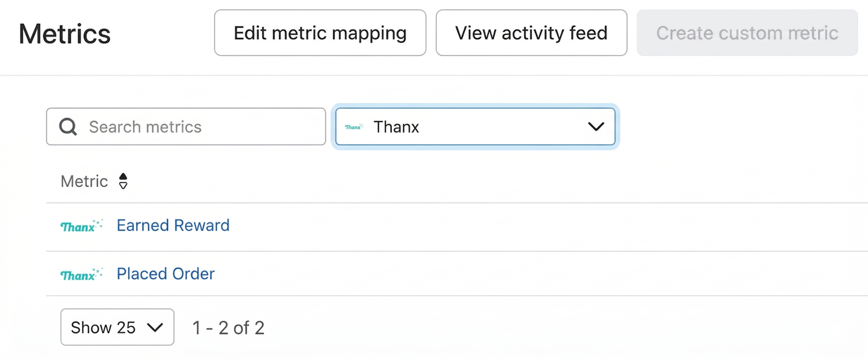
Task: Open the Placed Order metric link
Action: click(x=166, y=274)
